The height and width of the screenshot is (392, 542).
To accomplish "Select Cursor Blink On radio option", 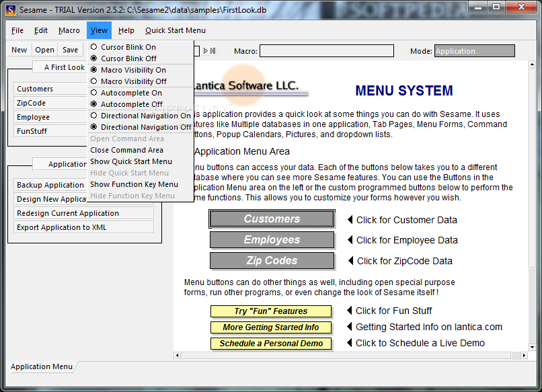I will tap(141, 47).
